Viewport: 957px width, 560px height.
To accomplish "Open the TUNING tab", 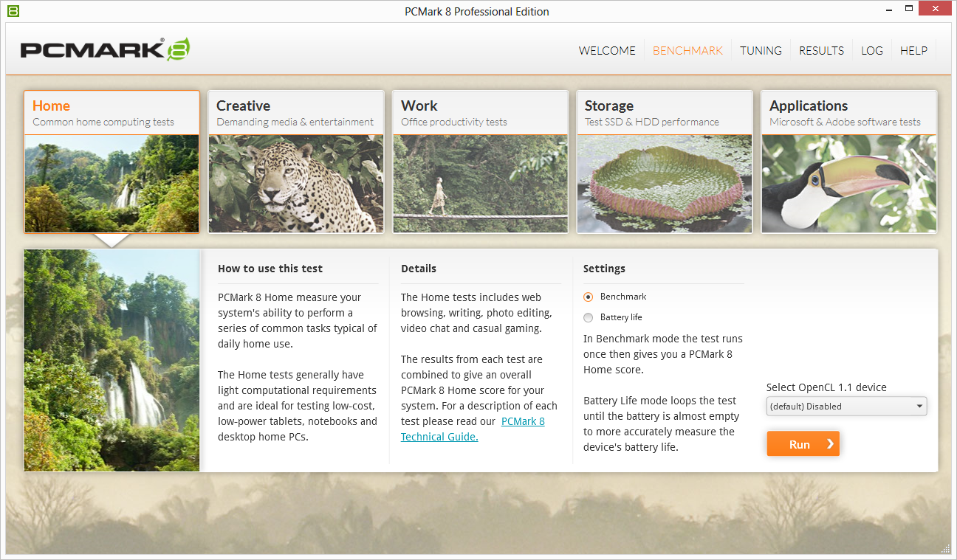I will pyautogui.click(x=761, y=51).
